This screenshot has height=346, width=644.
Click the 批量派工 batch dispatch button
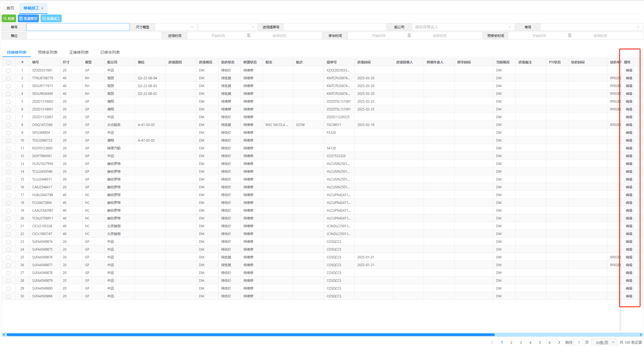coord(51,18)
